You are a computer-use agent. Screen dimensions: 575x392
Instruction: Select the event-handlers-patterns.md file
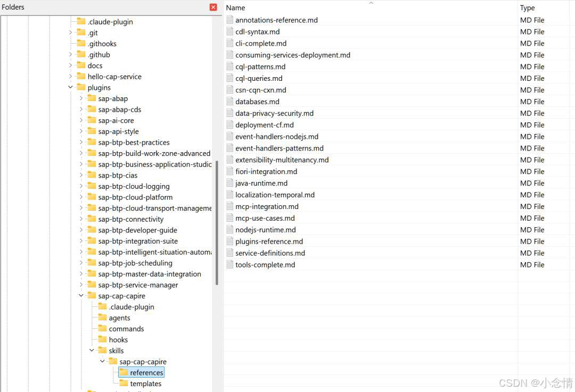point(280,148)
